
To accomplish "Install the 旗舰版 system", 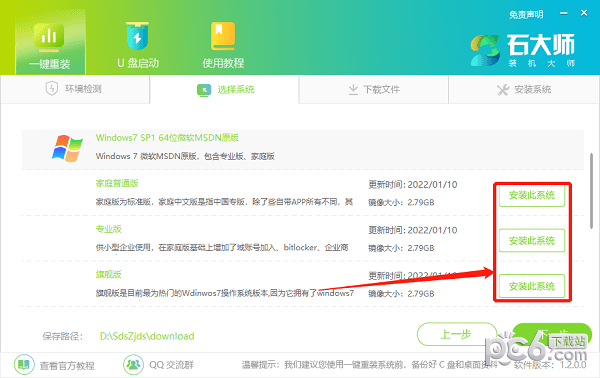I will point(532,286).
